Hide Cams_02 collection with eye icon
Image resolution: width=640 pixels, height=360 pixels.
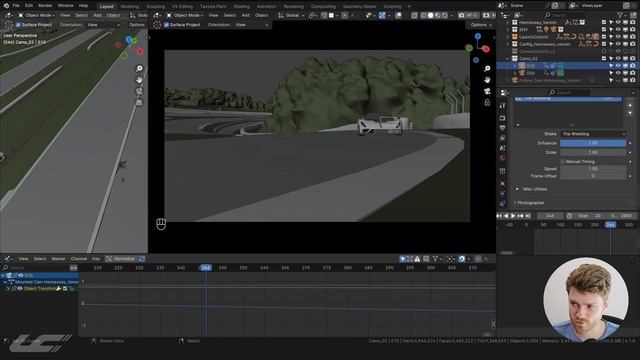pyautogui.click(x=618, y=58)
